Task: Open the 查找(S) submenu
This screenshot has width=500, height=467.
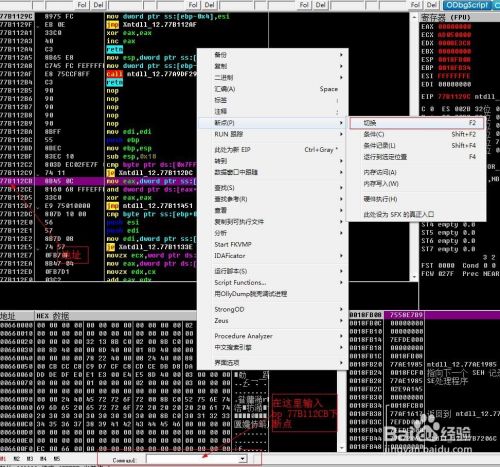Action: [x=273, y=188]
